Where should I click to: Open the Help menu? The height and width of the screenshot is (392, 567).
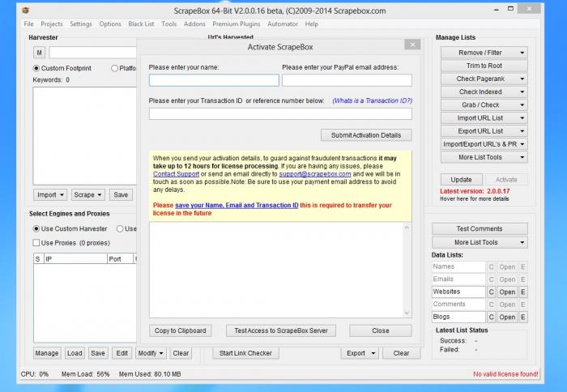pyautogui.click(x=311, y=23)
